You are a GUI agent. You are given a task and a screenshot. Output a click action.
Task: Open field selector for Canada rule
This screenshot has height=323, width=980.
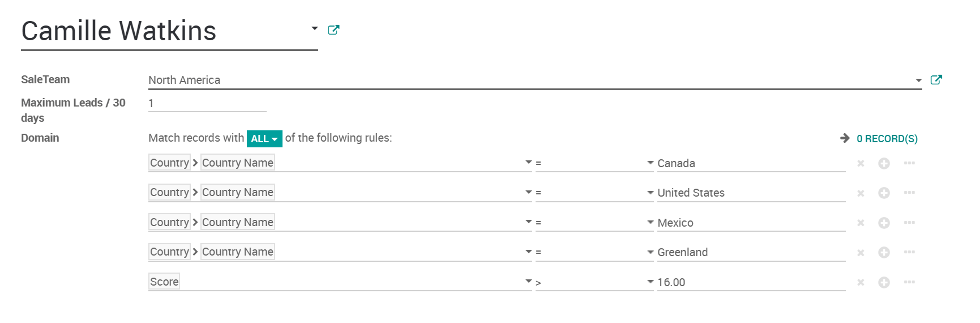[340, 163]
